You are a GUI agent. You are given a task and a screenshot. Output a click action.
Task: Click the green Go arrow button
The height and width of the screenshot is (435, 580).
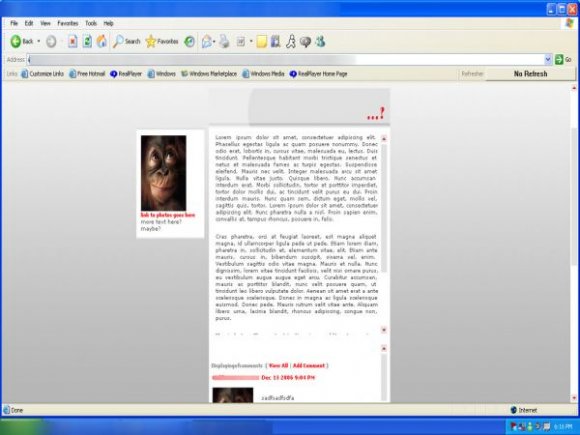click(559, 60)
